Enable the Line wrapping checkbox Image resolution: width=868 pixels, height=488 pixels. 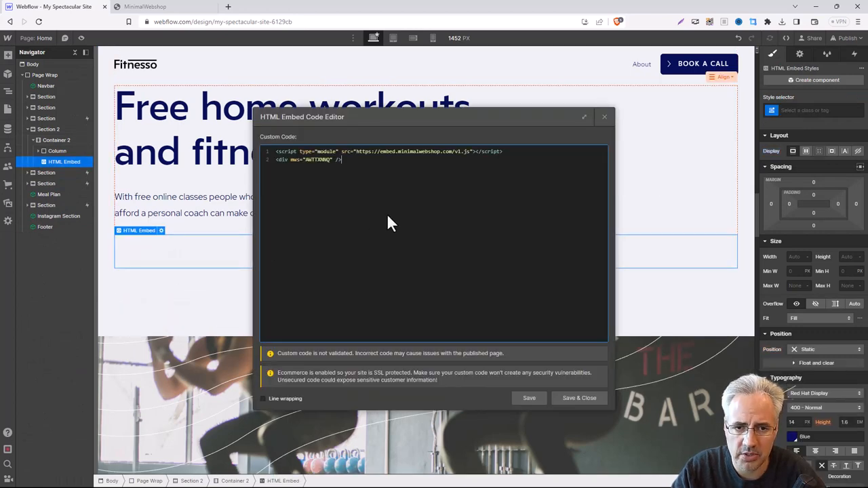click(263, 399)
